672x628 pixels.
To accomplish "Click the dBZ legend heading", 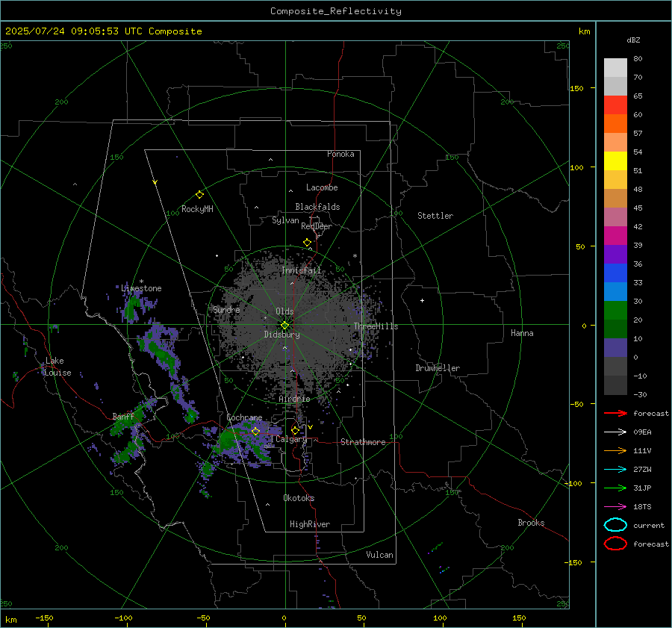I will tap(633, 40).
